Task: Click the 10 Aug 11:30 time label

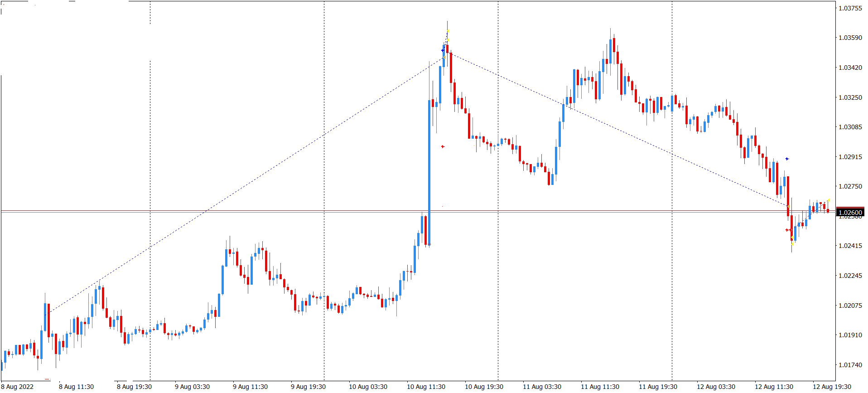Action: (x=426, y=387)
